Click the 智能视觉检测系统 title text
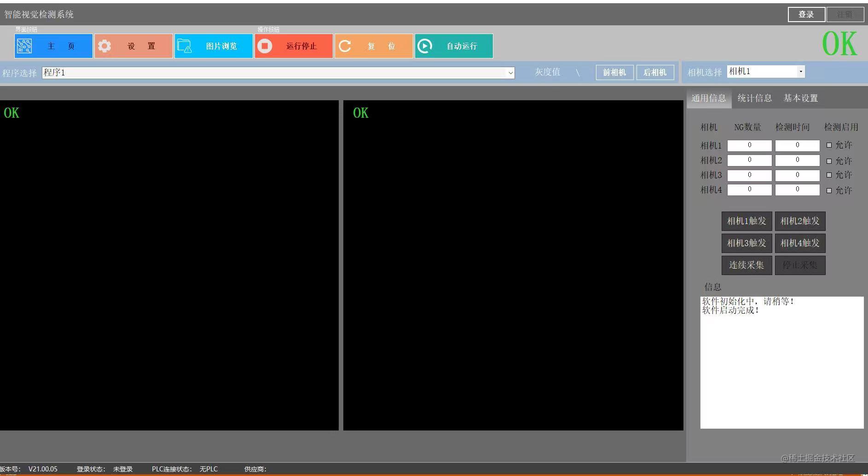The image size is (868, 476). 39,15
